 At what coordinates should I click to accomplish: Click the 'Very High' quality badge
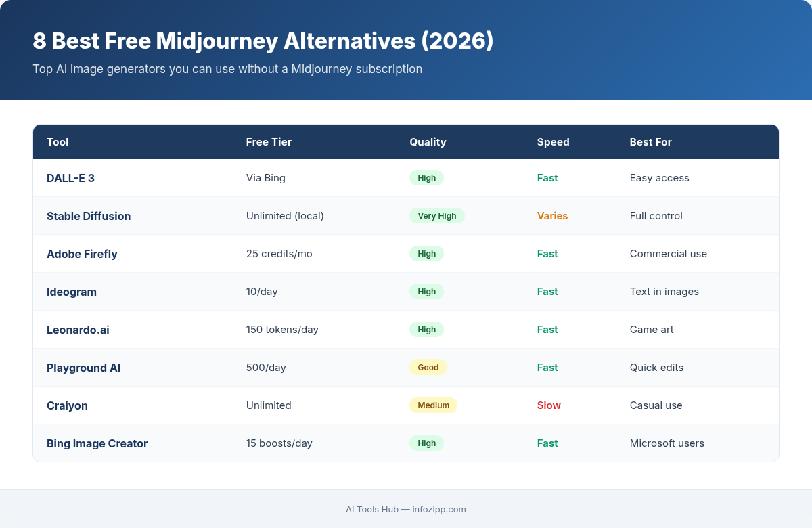click(437, 215)
